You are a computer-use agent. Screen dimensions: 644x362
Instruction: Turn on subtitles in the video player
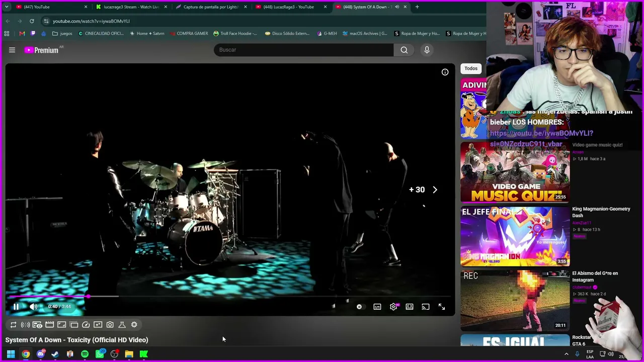pyautogui.click(x=377, y=307)
